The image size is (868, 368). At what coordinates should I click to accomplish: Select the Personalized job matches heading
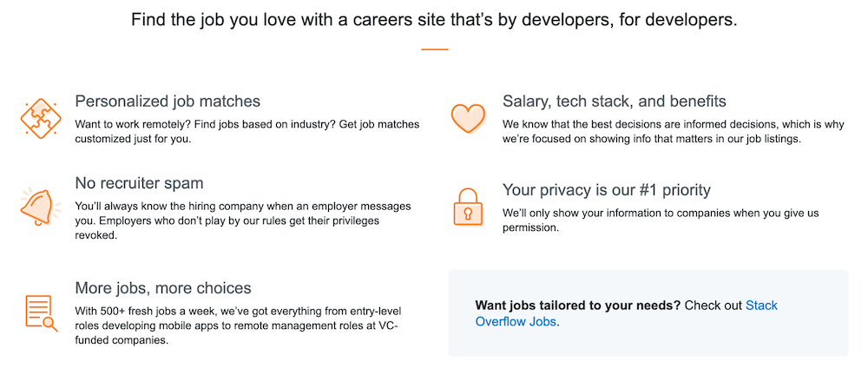(168, 102)
